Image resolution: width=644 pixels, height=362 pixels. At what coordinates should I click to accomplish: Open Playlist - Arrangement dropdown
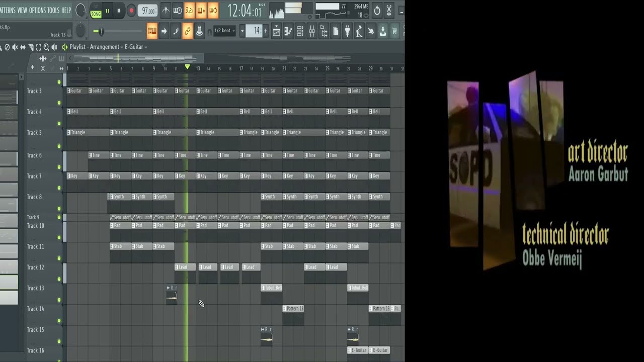(97, 47)
